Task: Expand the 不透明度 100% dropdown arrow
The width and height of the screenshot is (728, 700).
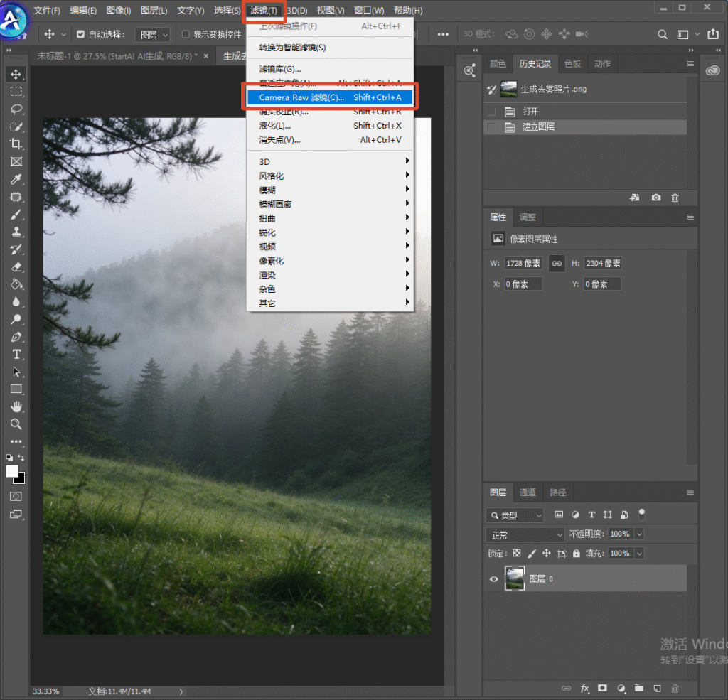Action: point(639,534)
